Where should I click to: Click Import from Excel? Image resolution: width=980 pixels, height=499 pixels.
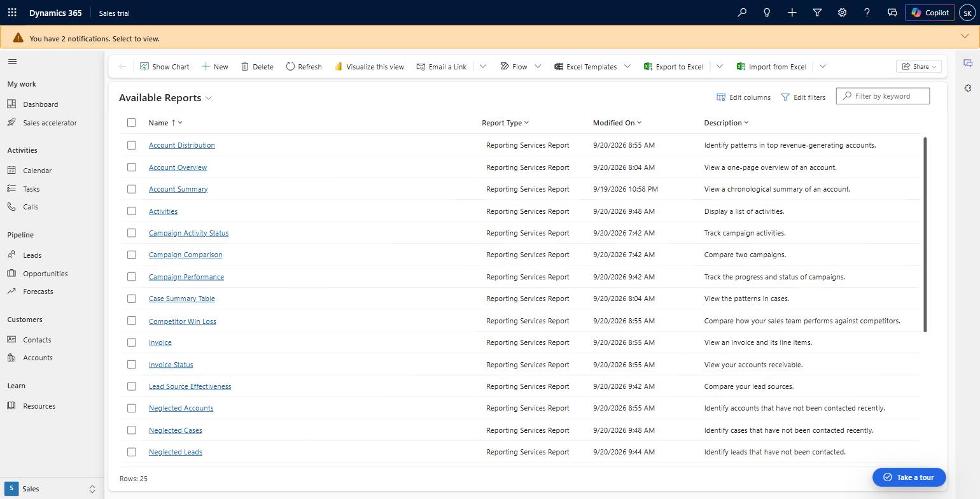click(771, 67)
